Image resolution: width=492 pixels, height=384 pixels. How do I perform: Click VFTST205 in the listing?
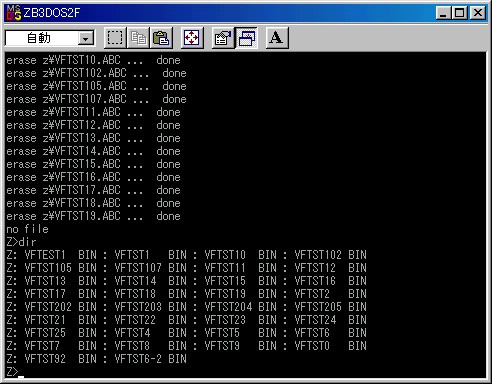tap(318, 307)
